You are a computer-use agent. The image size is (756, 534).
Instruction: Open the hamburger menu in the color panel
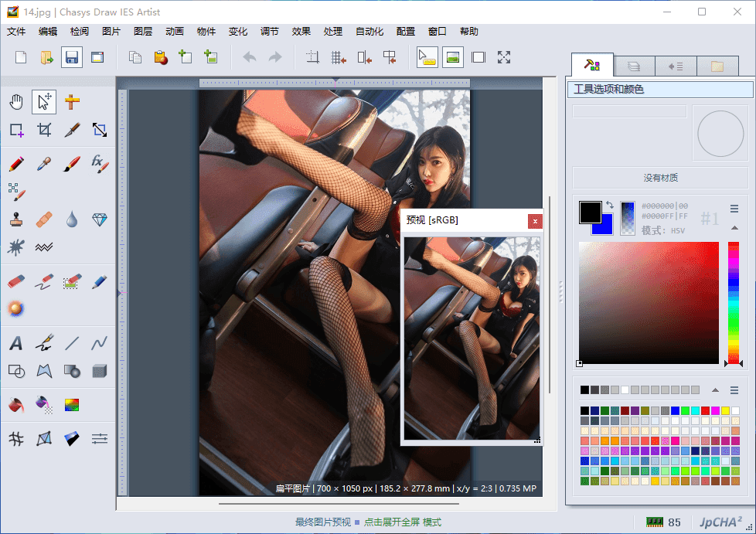(734, 208)
